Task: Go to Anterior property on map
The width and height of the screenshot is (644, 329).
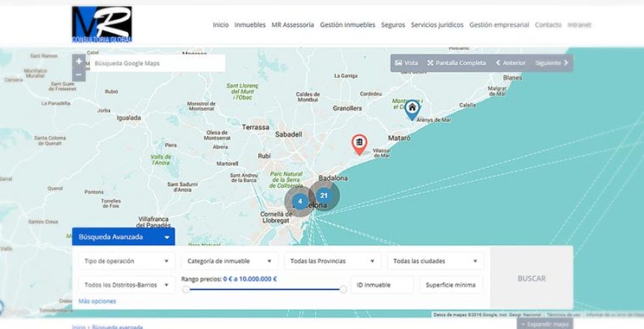Action: pos(511,63)
